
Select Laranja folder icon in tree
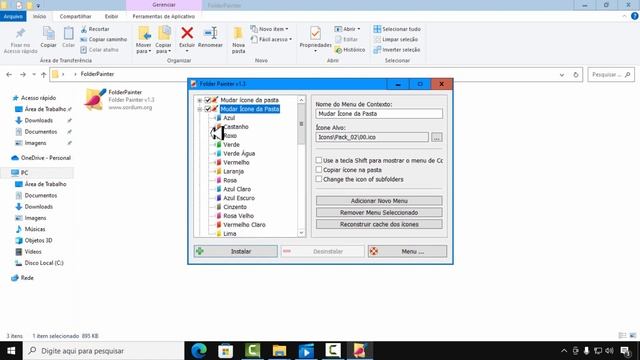click(219, 171)
